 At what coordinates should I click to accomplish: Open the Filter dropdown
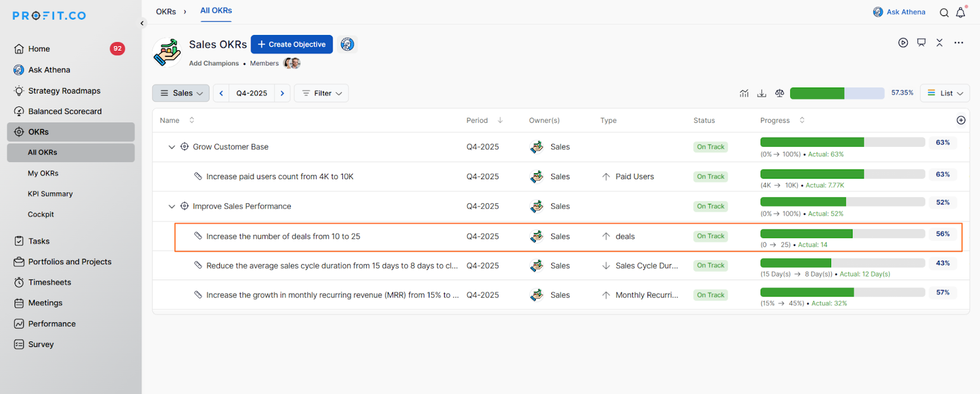[x=322, y=93]
